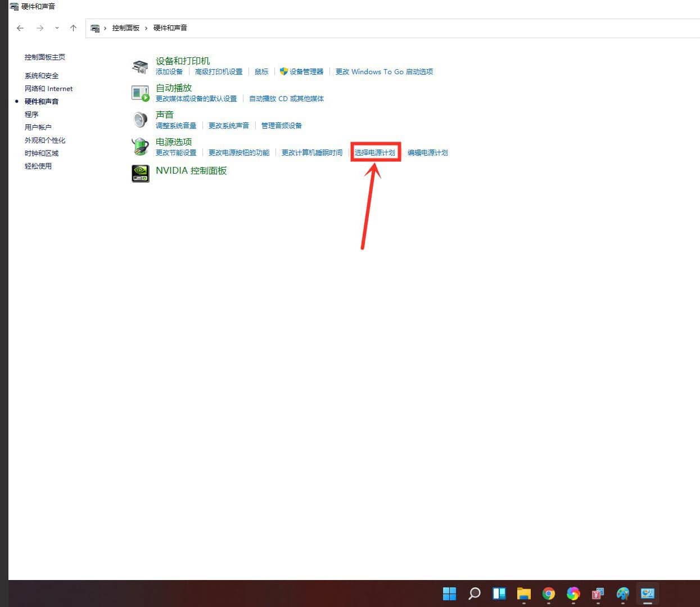Click the highlighted 选择电源计划 link
Viewport: 700px width, 607px height.
tap(375, 152)
